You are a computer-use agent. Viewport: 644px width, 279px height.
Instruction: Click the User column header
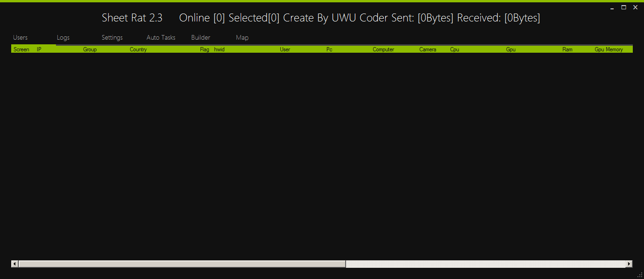tap(285, 49)
